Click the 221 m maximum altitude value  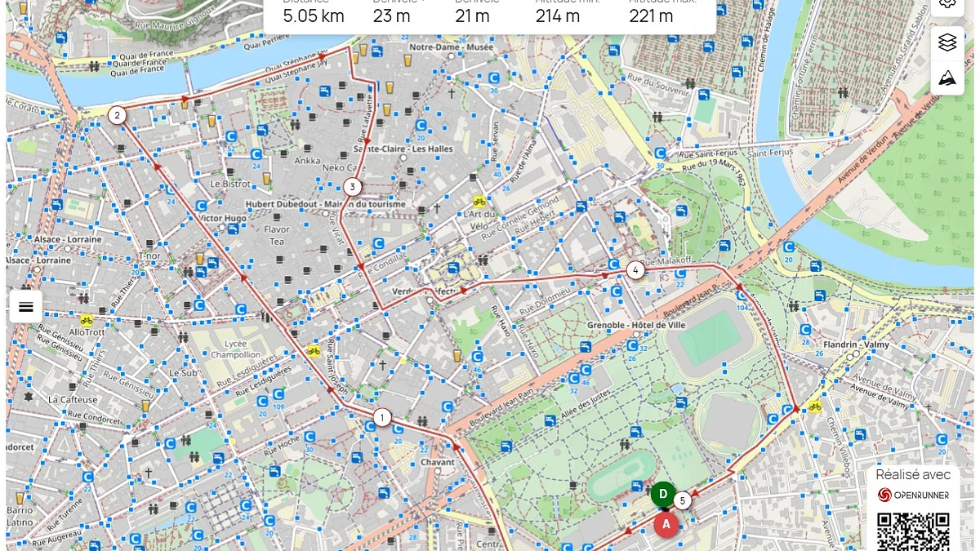point(651,16)
